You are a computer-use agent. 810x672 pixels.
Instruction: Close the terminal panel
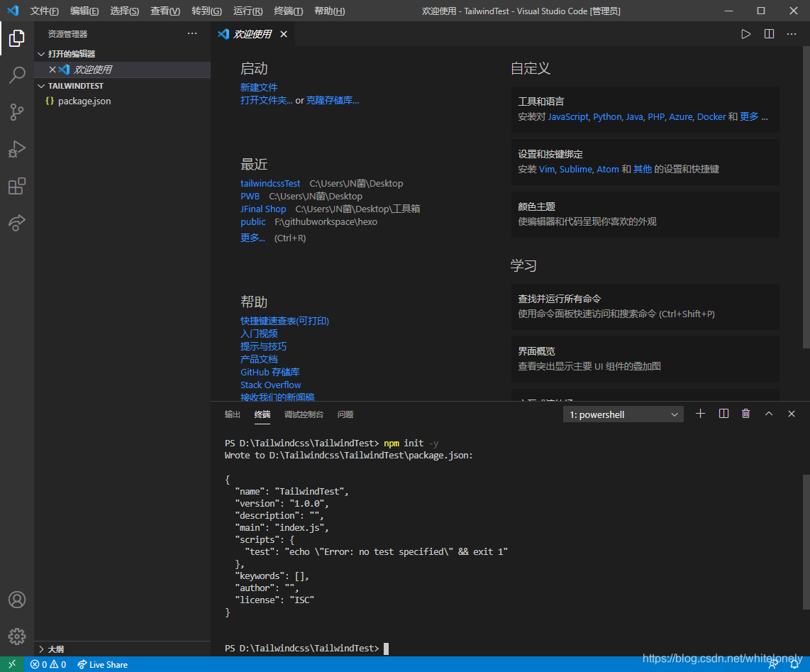coord(792,414)
